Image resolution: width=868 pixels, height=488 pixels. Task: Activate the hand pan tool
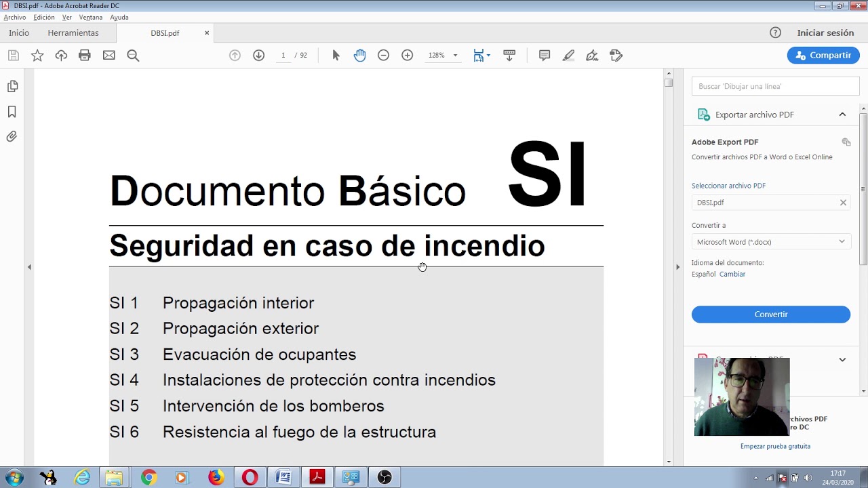click(359, 56)
